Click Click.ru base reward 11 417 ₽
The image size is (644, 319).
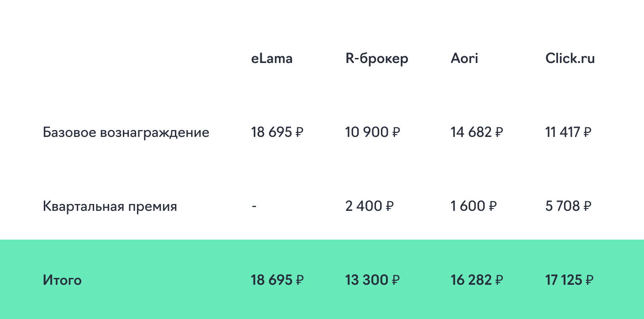(568, 133)
